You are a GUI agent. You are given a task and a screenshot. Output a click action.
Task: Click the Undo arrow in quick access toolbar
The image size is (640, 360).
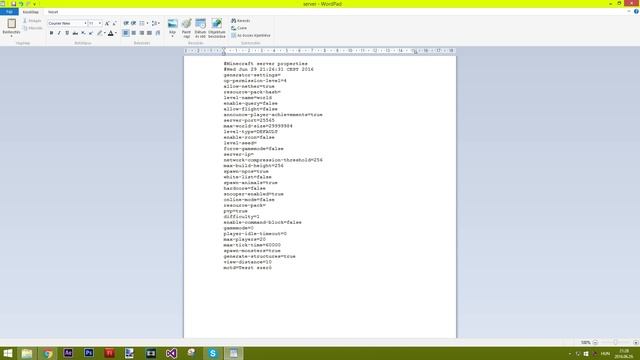[x=21, y=4]
